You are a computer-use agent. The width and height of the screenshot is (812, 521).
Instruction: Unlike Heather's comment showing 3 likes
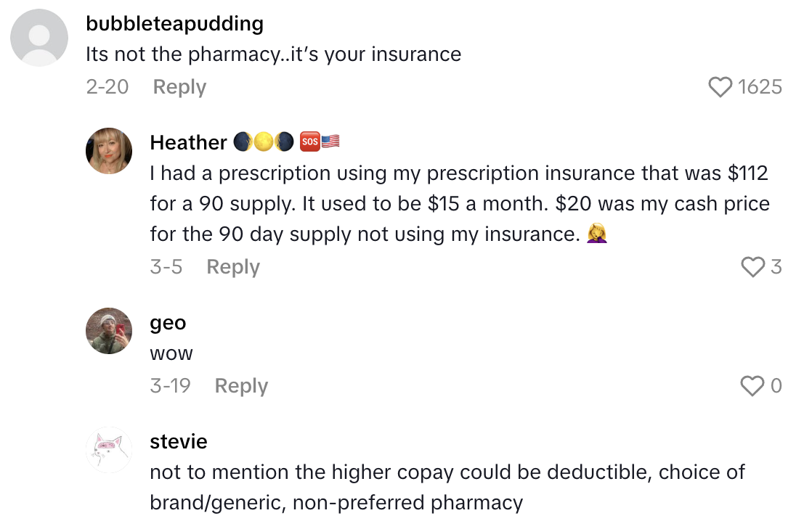754,267
